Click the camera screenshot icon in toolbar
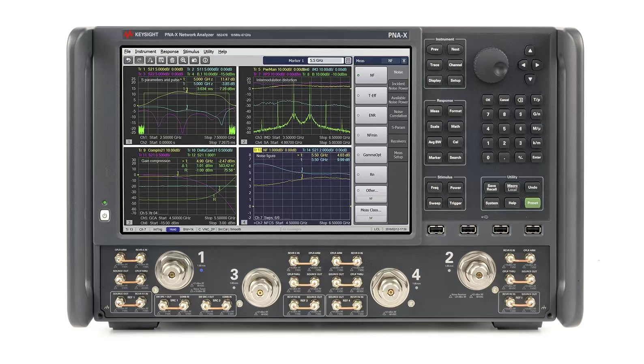This screenshot has width=644, height=364. pos(194,60)
